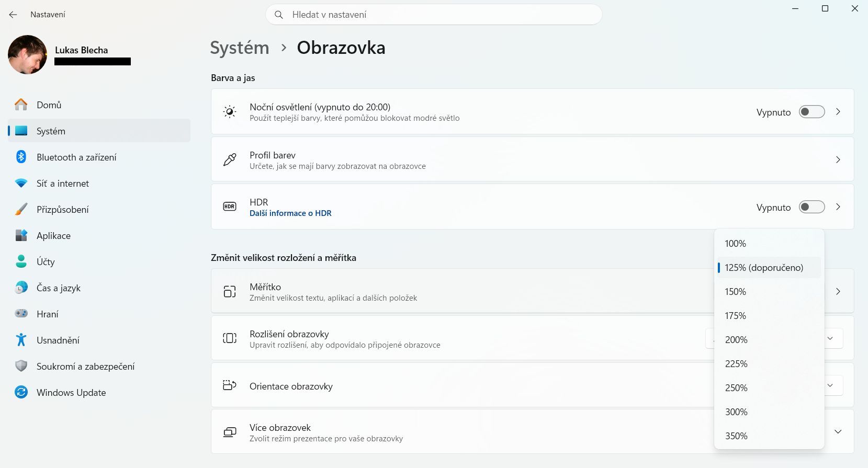The width and height of the screenshot is (868, 468).
Task: Click the Soukromí a zabezpečení shield icon
Action: [x=21, y=366]
